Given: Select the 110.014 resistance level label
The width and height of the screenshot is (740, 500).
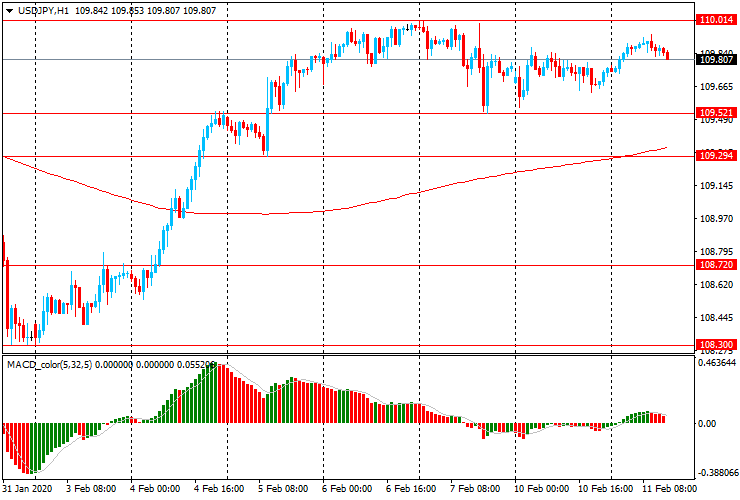Looking at the screenshot, I should coord(716,19).
